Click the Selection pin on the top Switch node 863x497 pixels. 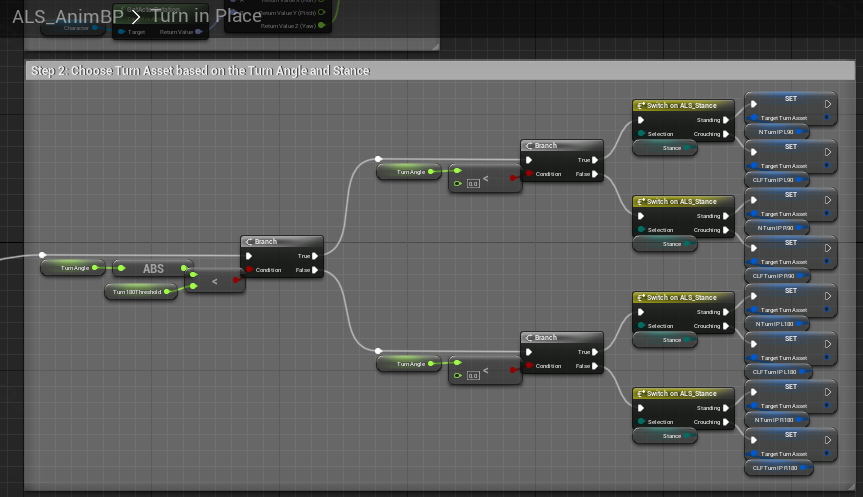click(x=641, y=134)
